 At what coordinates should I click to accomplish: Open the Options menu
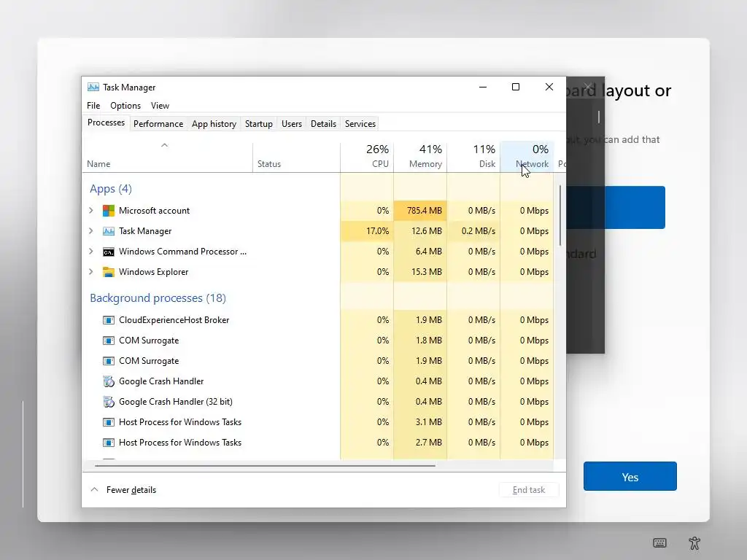125,106
